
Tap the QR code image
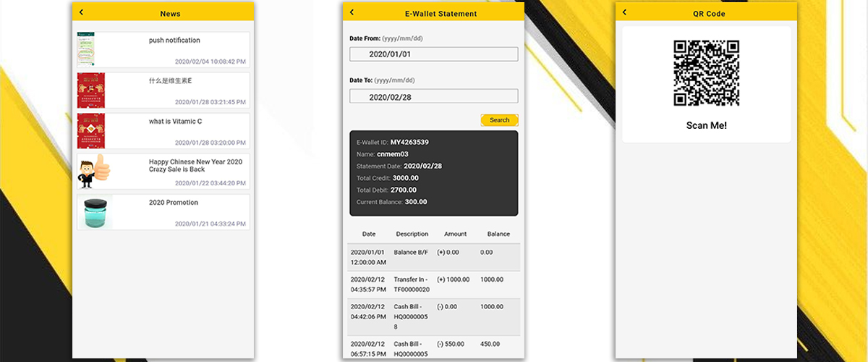pos(707,74)
